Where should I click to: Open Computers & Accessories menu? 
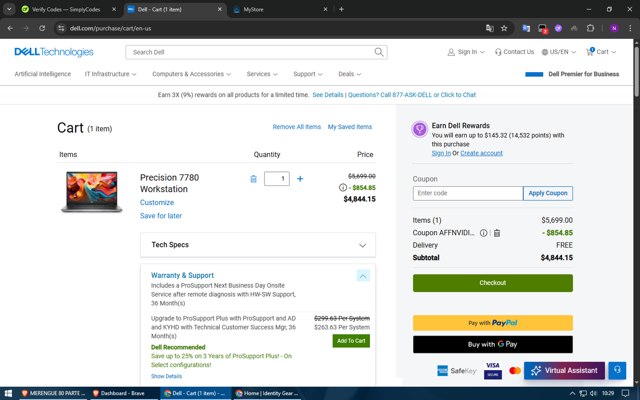tap(191, 74)
